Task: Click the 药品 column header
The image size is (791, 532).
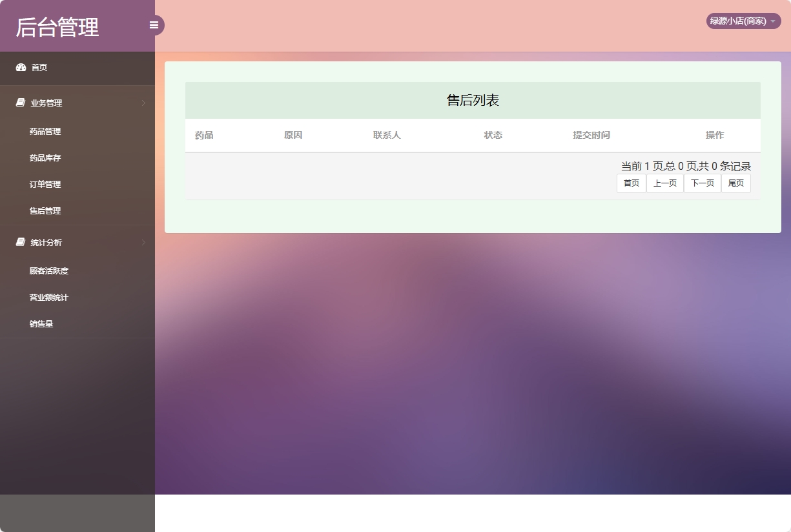Action: tap(203, 135)
